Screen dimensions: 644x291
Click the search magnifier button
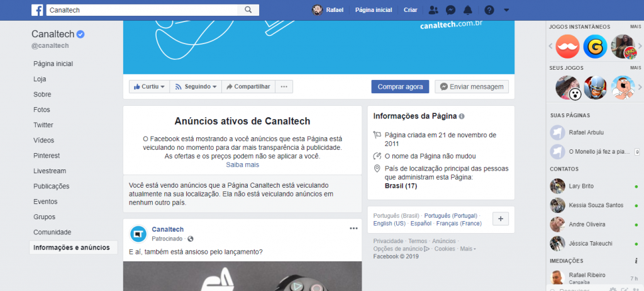248,10
